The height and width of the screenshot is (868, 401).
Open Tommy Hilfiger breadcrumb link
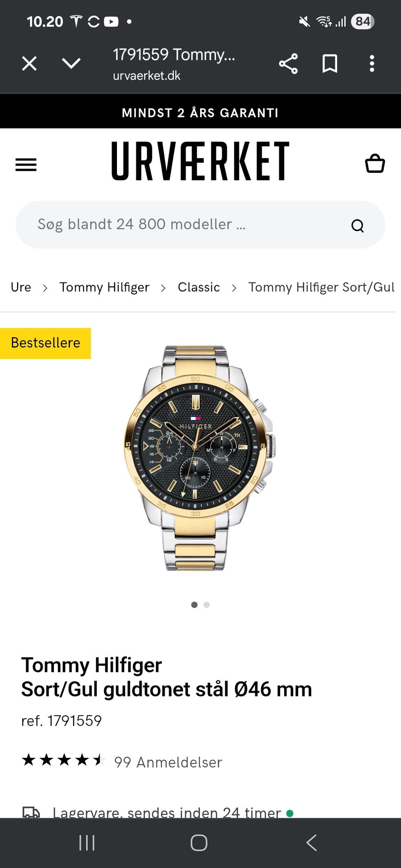coord(104,287)
